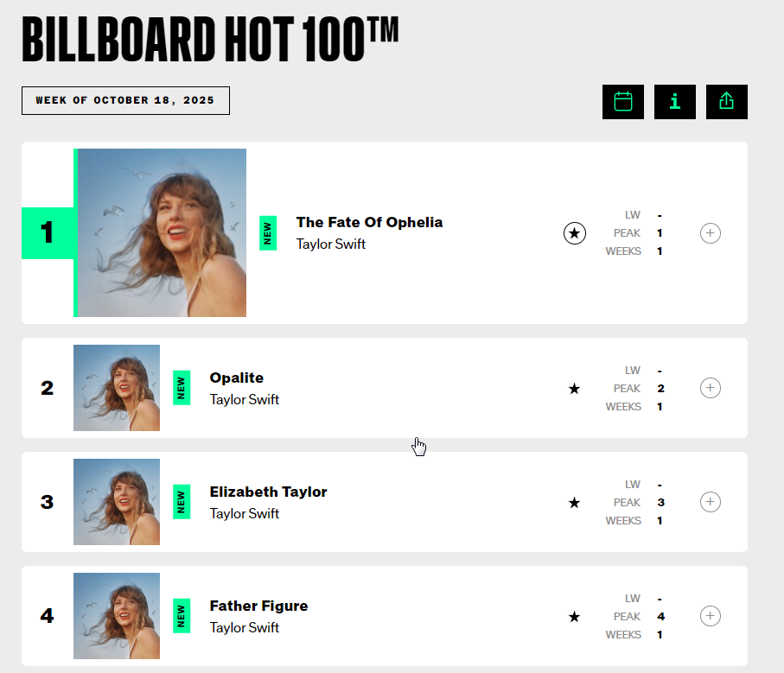Expand details for The Fate Of Ophelia
Screen dimensions: 784x673
pyautogui.click(x=710, y=233)
